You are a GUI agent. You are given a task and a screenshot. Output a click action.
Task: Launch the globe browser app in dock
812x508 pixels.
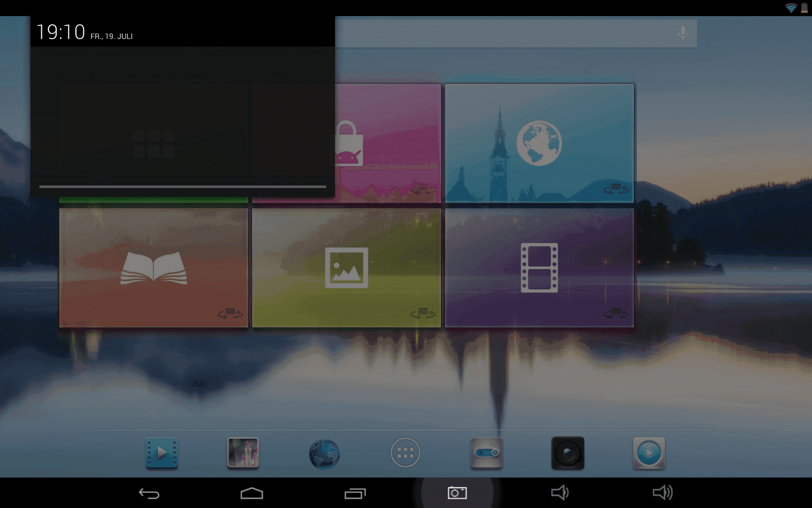(324, 454)
